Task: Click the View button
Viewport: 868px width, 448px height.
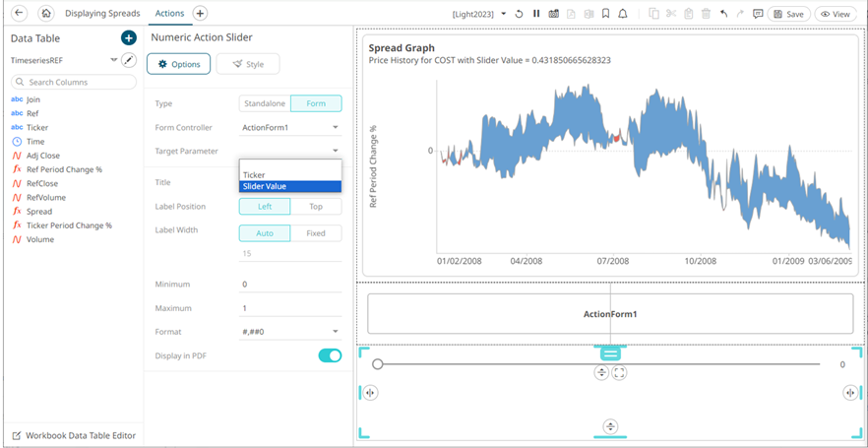Action: 836,14
